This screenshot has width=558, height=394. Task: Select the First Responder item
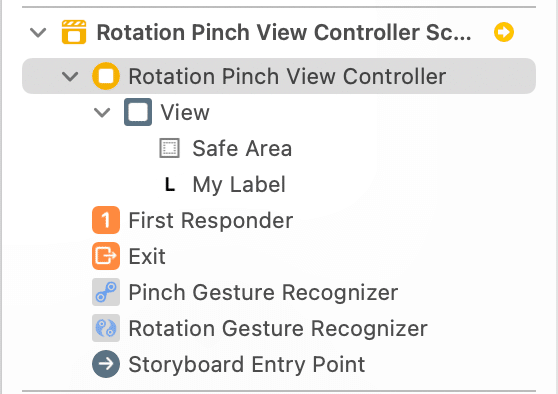click(x=211, y=220)
